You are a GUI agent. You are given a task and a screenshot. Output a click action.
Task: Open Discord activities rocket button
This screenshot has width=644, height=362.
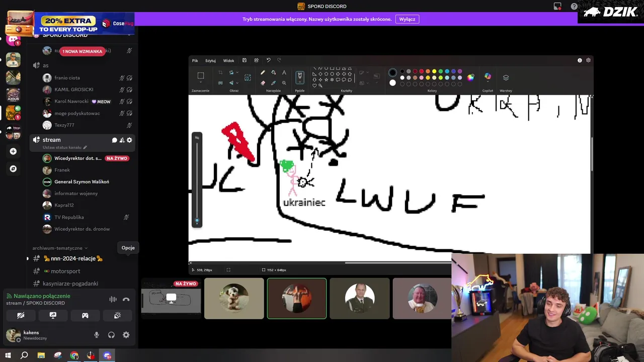85,315
